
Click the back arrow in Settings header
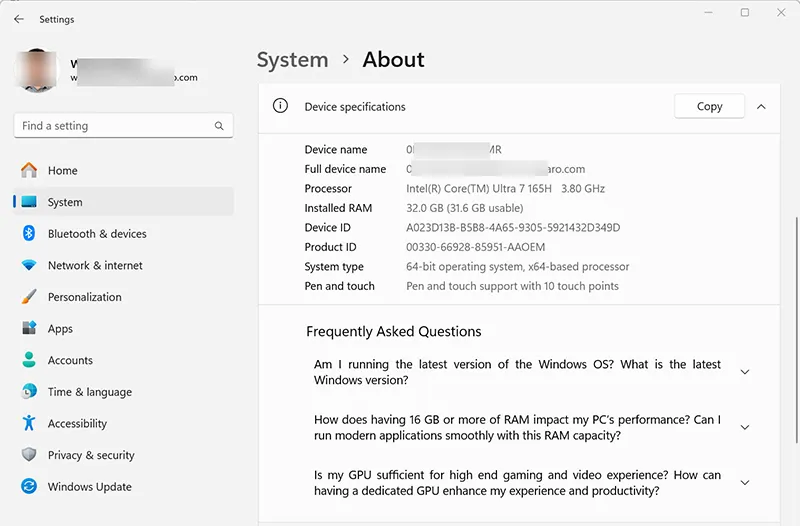tap(19, 19)
